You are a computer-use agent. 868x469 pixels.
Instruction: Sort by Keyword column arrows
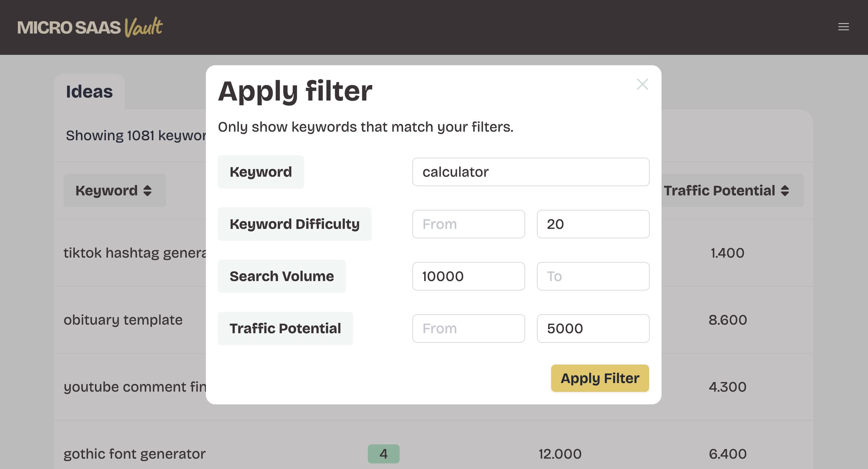click(147, 190)
